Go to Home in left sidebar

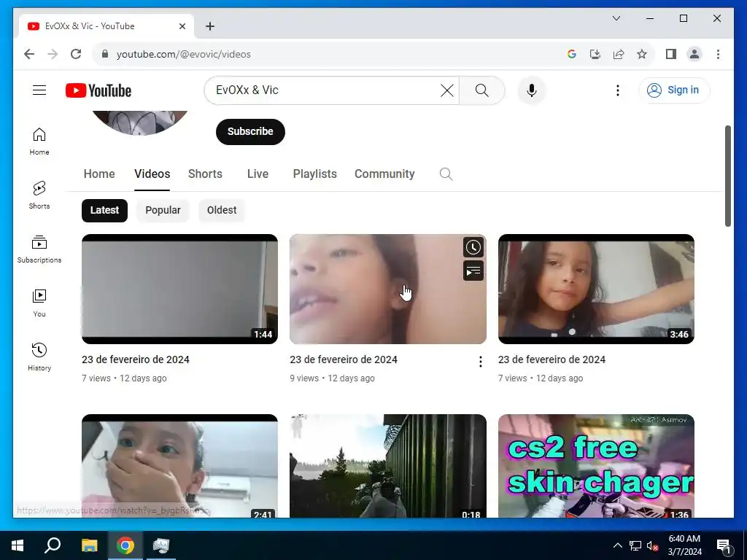(39, 141)
